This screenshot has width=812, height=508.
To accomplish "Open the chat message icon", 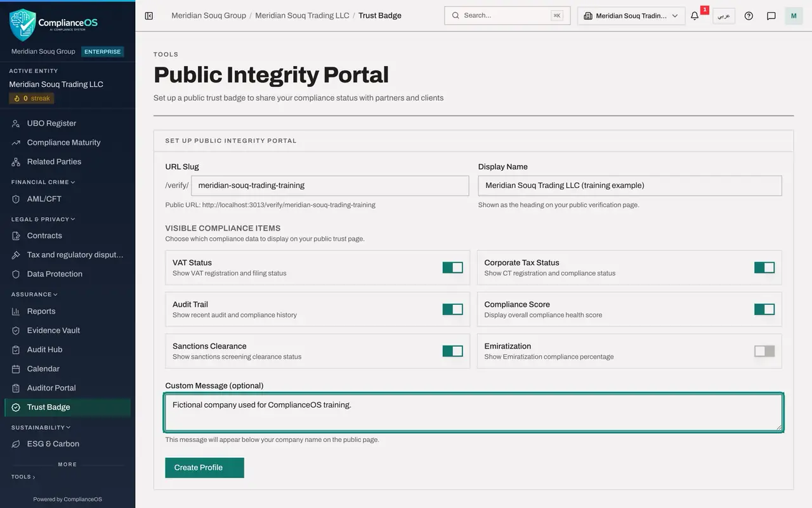I will pyautogui.click(x=771, y=16).
